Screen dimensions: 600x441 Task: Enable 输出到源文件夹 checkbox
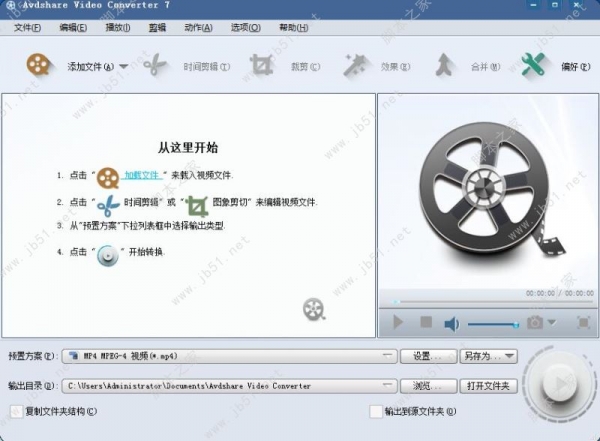376,412
